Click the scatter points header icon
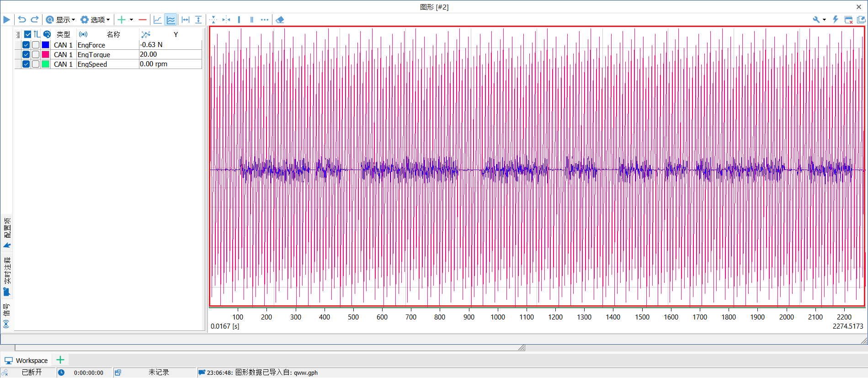Viewport: 868px width, 378px height. (146, 34)
